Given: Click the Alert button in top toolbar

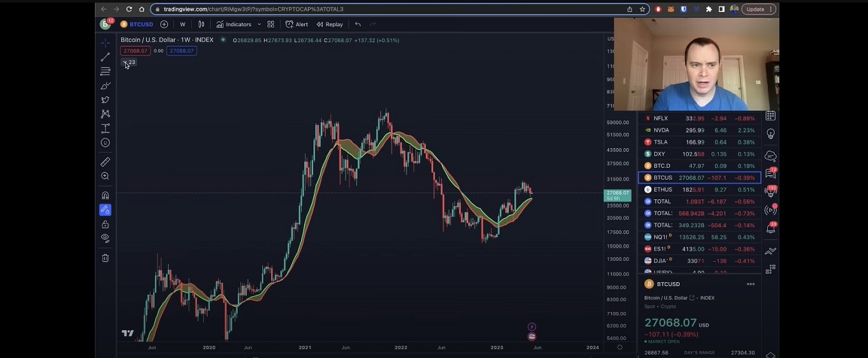Looking at the screenshot, I should (297, 24).
